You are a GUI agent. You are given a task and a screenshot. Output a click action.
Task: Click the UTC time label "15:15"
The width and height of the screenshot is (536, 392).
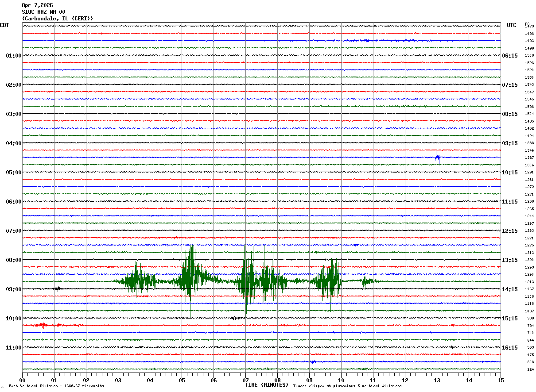point(510,319)
